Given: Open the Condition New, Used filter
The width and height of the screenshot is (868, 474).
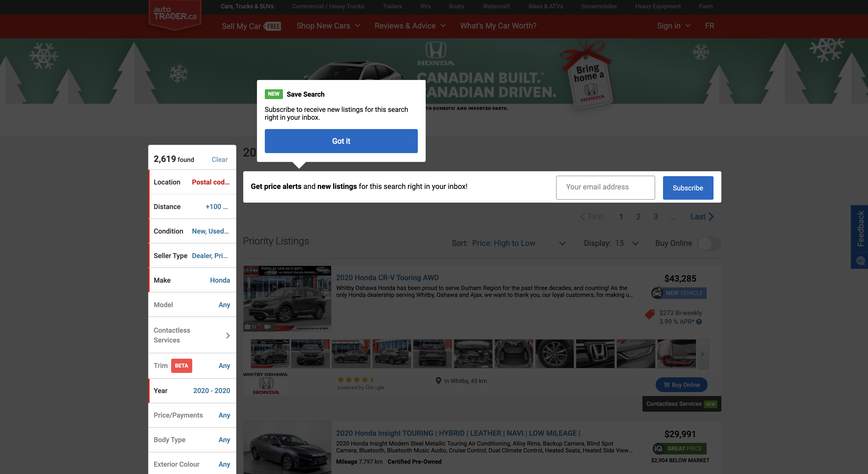Looking at the screenshot, I should [x=192, y=231].
